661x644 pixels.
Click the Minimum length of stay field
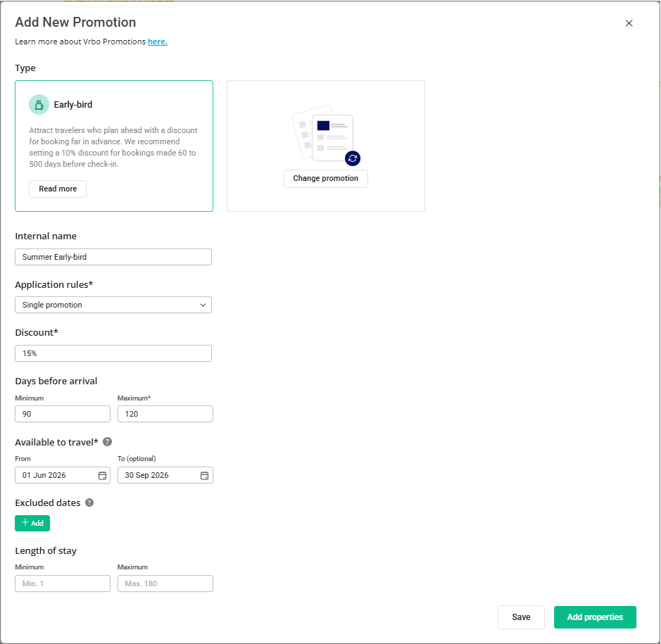pyautogui.click(x=62, y=583)
